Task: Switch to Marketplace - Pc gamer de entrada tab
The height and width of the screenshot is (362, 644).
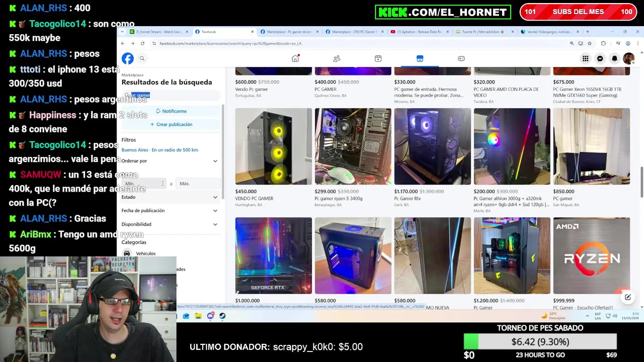Action: pyautogui.click(x=289, y=32)
